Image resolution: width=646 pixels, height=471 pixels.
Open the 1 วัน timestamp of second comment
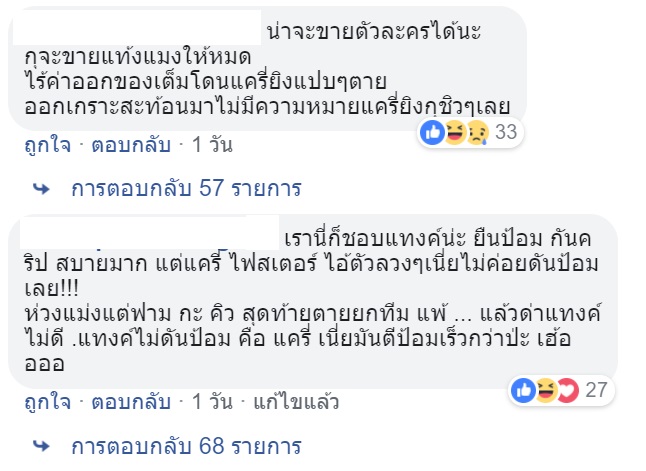211,403
